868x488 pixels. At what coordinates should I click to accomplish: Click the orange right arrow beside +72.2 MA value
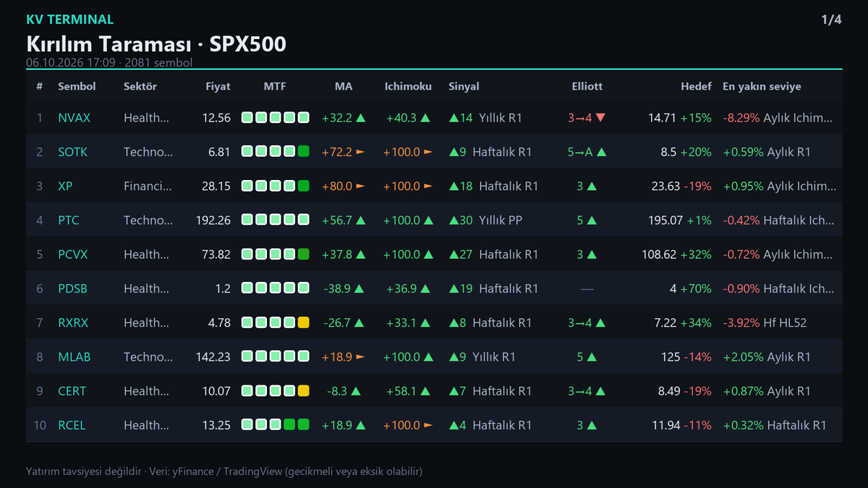[360, 152]
